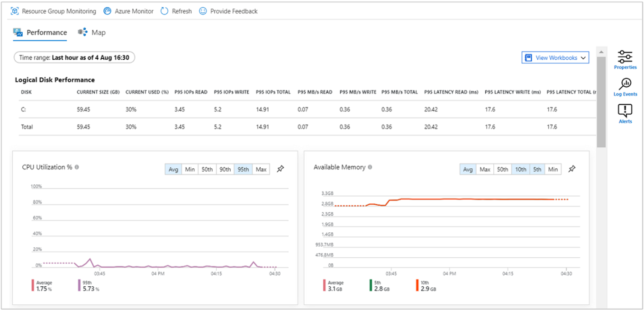Open Resource Group Monitoring via its icon
This screenshot has height=310, width=644.
point(15,11)
